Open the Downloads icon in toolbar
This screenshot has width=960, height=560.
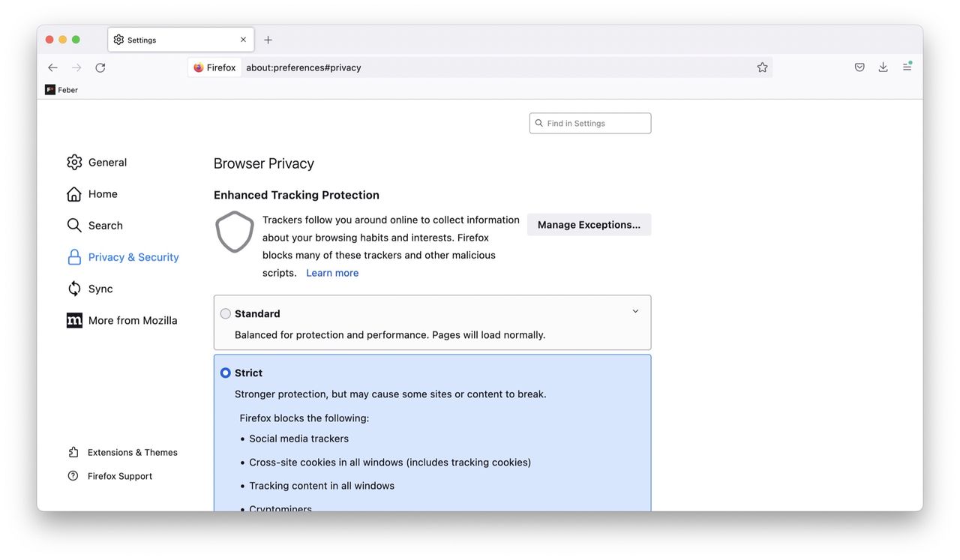(x=883, y=67)
